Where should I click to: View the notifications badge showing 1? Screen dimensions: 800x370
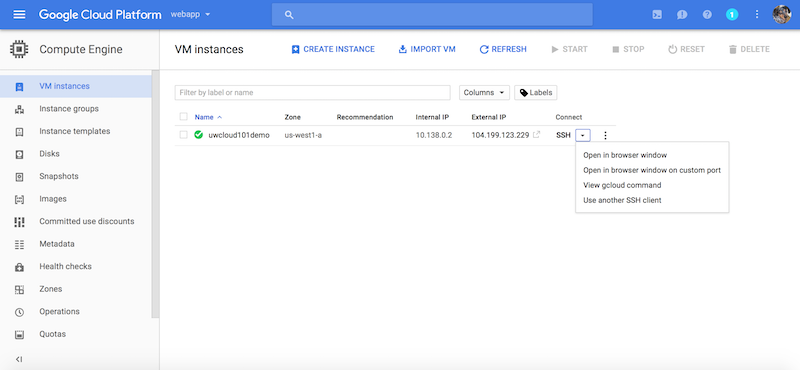point(732,15)
